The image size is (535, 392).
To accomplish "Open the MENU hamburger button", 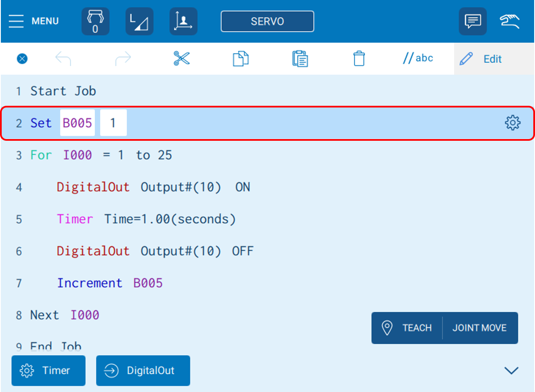I will (34, 21).
